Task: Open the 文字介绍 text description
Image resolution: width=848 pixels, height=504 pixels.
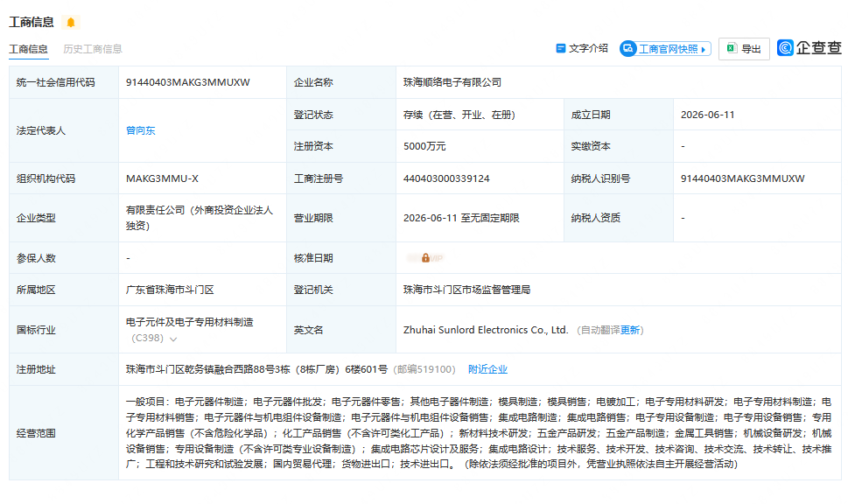Action: tap(582, 49)
